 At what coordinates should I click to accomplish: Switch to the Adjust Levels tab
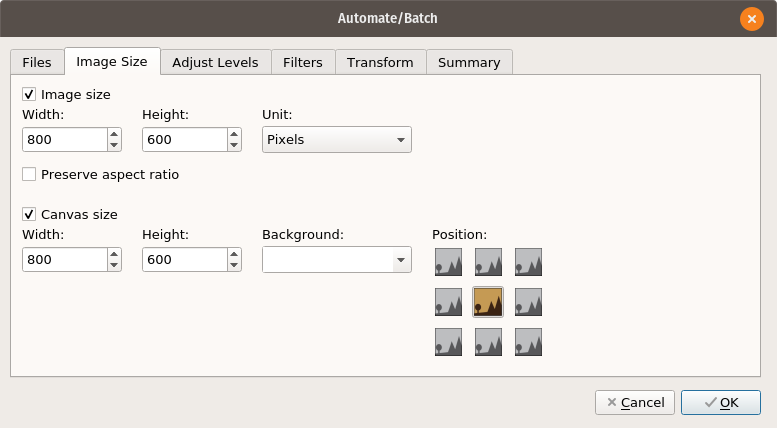(x=216, y=62)
